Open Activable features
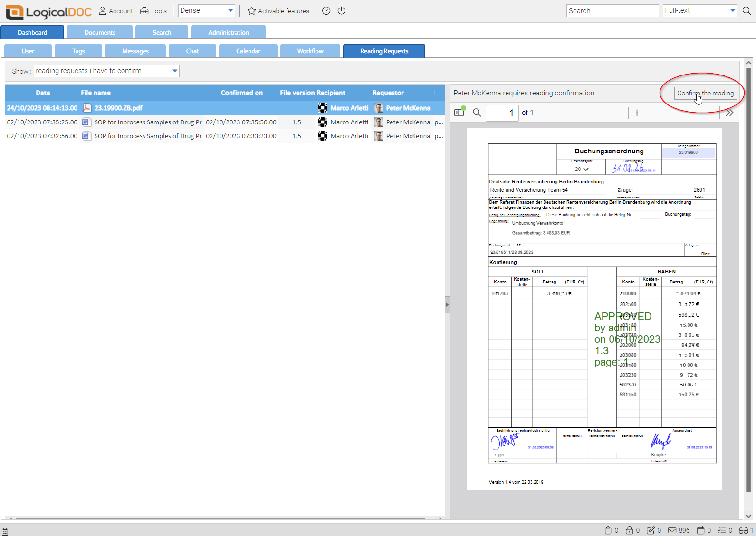The height and width of the screenshot is (537, 756). [278, 11]
